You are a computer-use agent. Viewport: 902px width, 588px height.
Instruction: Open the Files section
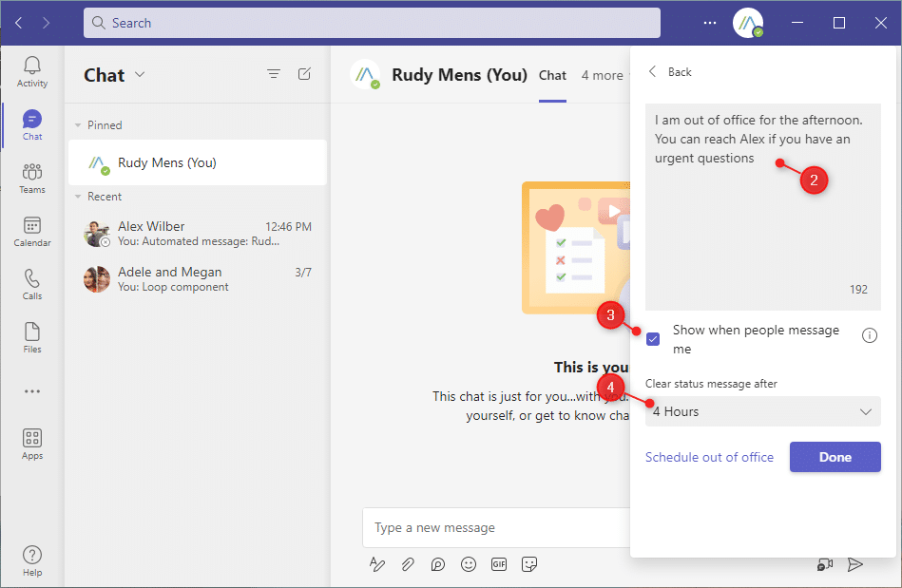(x=31, y=336)
